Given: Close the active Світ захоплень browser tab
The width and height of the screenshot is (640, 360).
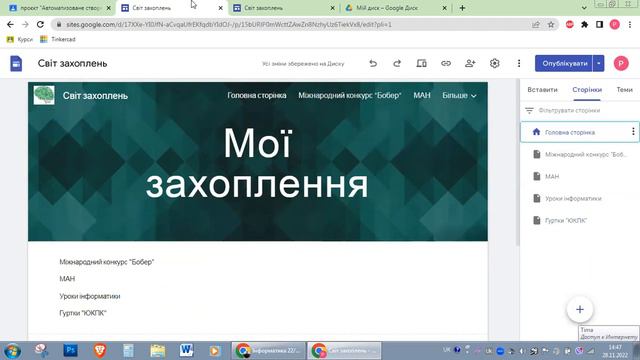Looking at the screenshot, I should [220, 8].
